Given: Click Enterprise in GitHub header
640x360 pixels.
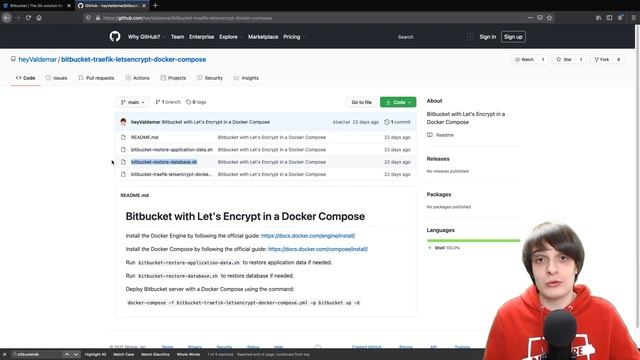Looking at the screenshot, I should [201, 37].
